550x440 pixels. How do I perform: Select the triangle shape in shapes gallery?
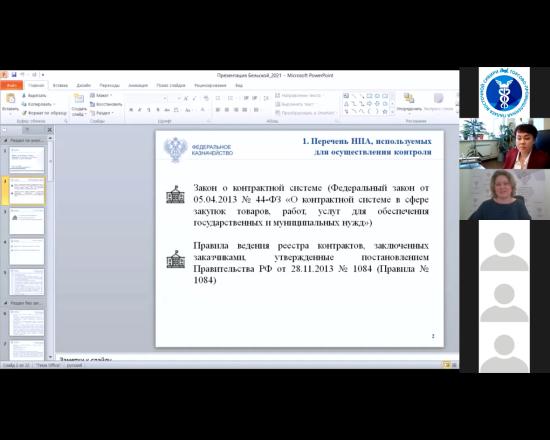pos(346,104)
